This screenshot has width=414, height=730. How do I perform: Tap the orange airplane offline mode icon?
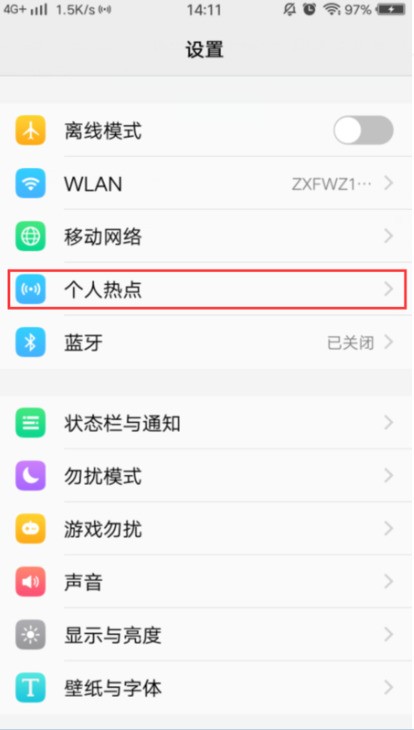pos(30,131)
